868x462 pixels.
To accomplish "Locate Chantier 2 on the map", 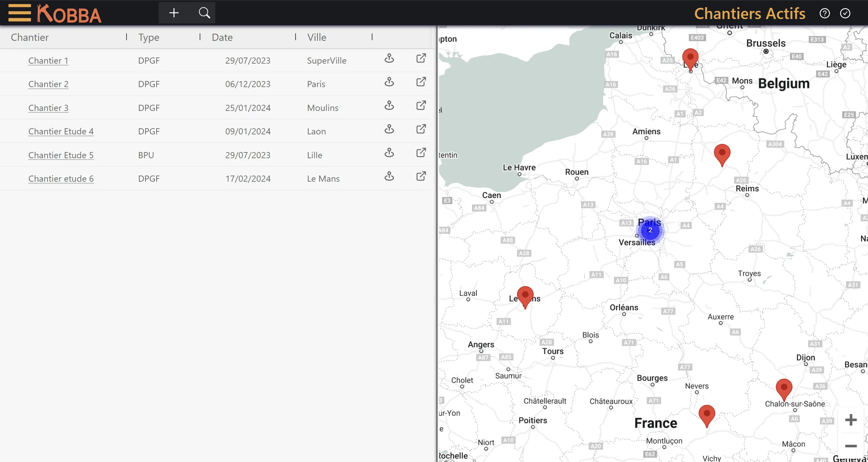I will tap(389, 82).
